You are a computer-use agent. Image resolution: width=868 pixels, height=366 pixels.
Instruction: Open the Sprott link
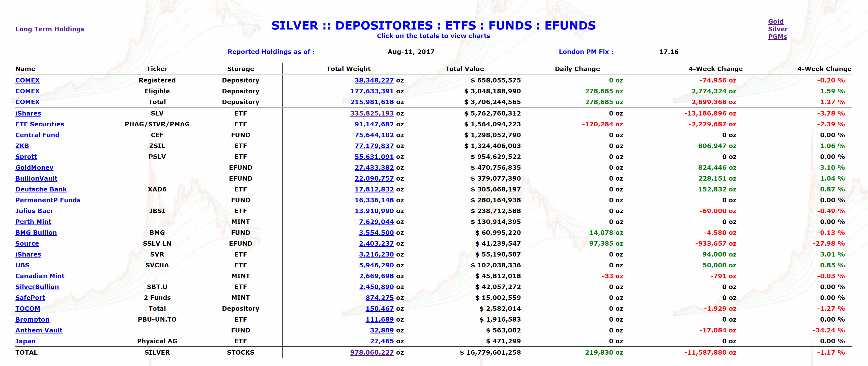26,157
